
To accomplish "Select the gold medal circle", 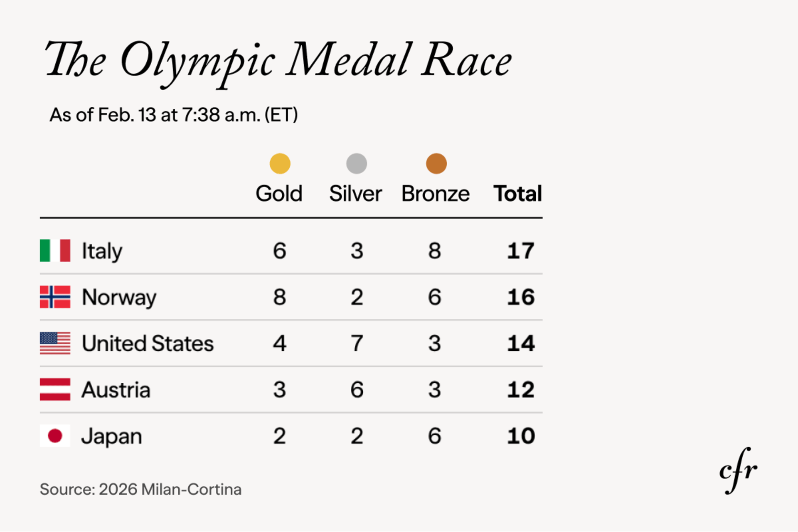I will (x=280, y=163).
